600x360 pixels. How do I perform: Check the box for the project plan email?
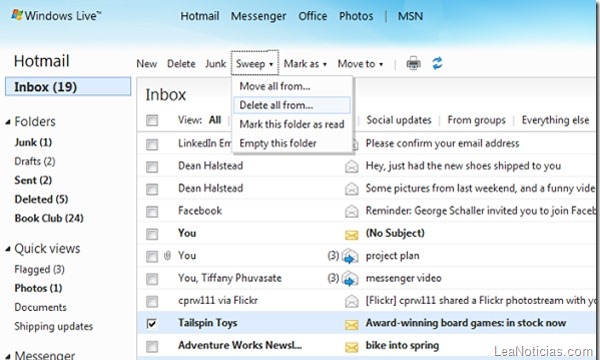point(152,256)
